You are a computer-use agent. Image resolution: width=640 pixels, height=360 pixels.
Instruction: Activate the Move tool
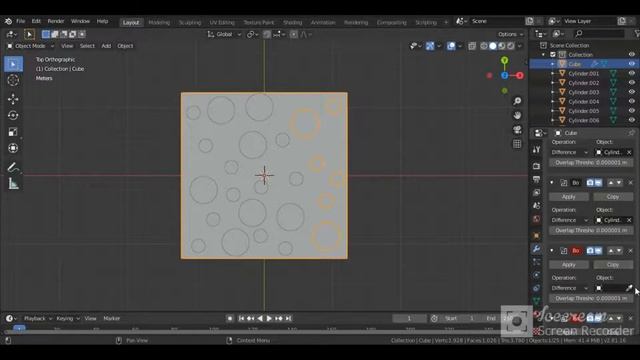click(13, 99)
